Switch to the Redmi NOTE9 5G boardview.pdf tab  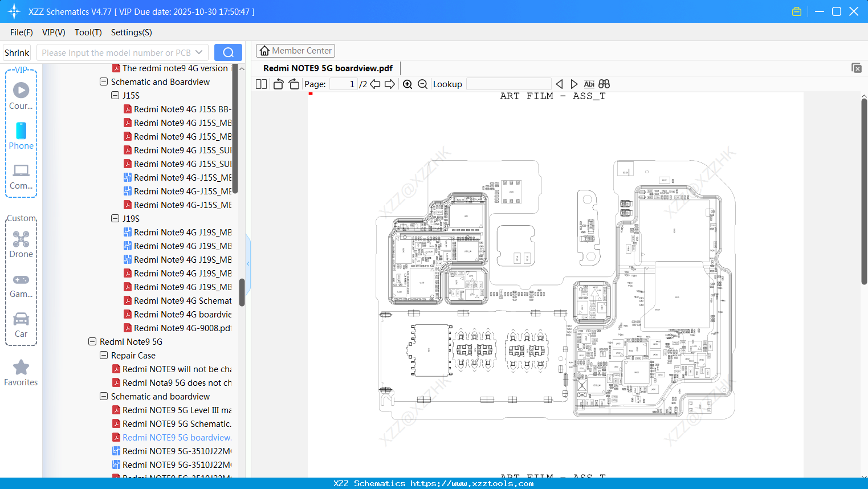click(x=328, y=68)
